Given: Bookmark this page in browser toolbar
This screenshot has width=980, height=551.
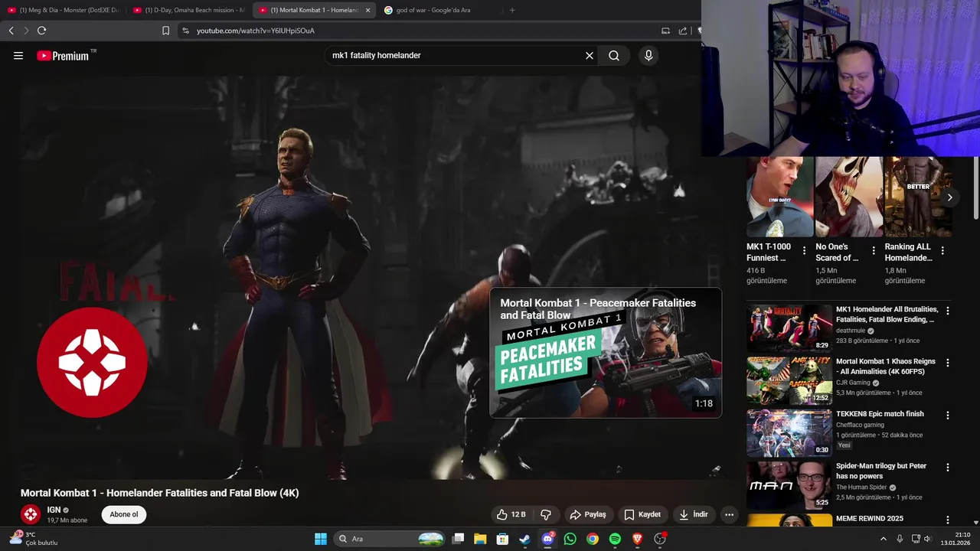Looking at the screenshot, I should [165, 31].
